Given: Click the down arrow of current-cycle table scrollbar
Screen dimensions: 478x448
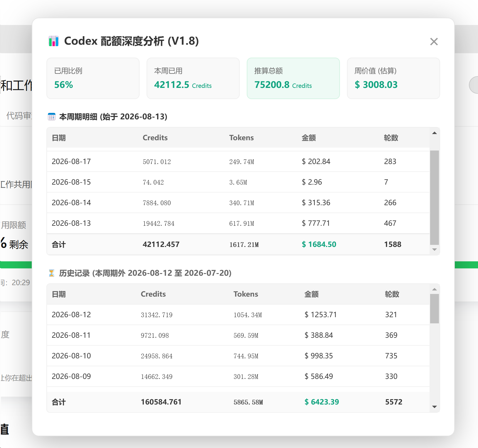Looking at the screenshot, I should point(435,250).
